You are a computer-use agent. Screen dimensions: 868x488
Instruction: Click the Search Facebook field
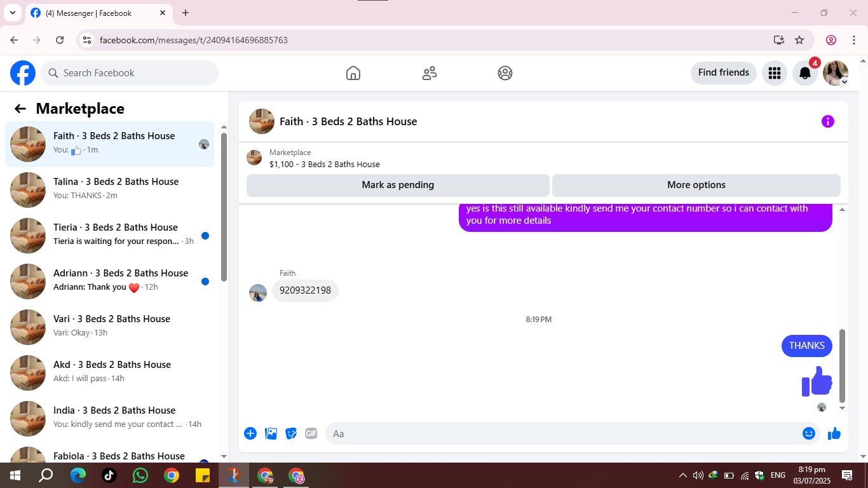(x=130, y=73)
